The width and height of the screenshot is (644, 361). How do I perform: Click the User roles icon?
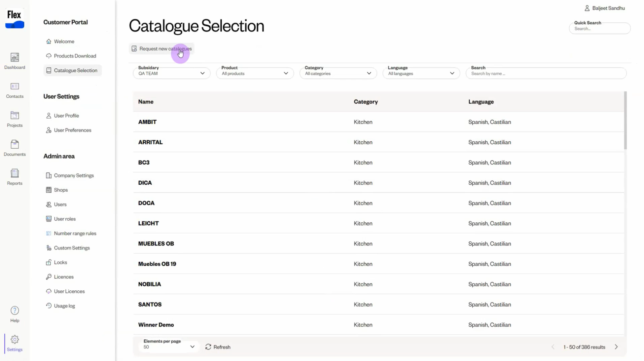pyautogui.click(x=49, y=219)
